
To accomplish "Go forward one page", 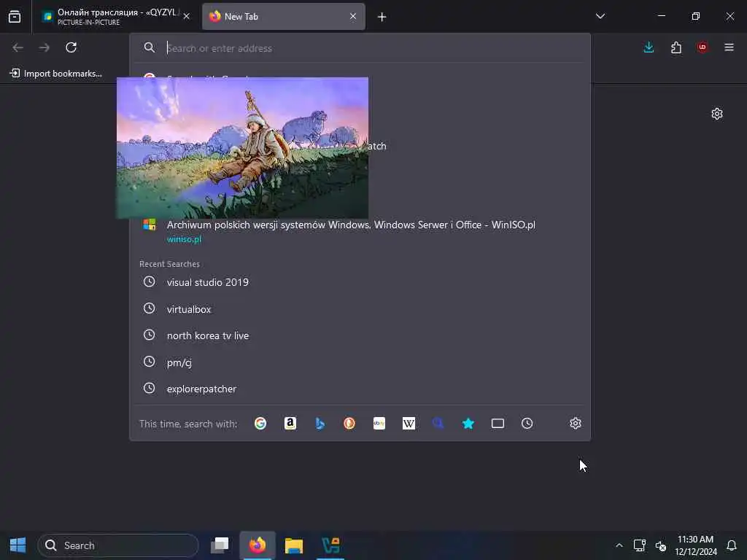I will pyautogui.click(x=44, y=47).
